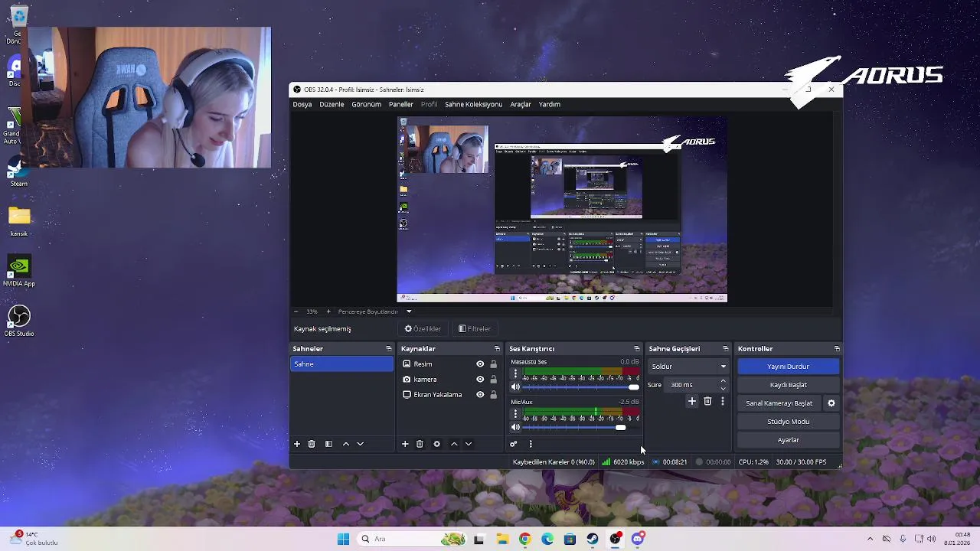Toggle visibility of Ekran Yakalama source
Image resolution: width=980 pixels, height=551 pixels.
480,395
